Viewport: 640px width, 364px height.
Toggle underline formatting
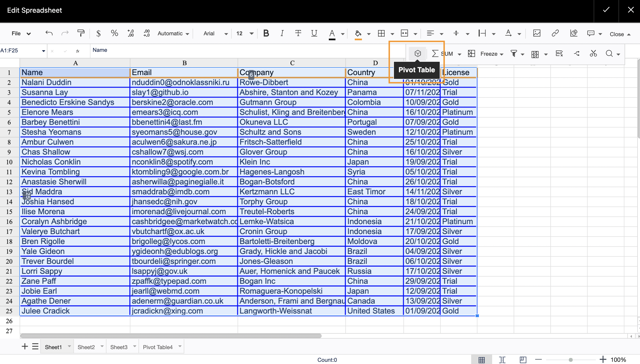(x=314, y=33)
